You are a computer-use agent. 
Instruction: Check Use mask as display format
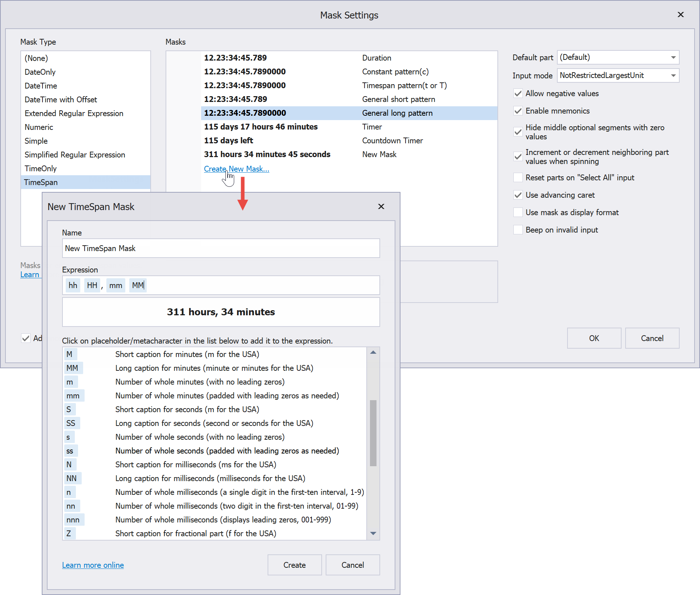tap(518, 212)
